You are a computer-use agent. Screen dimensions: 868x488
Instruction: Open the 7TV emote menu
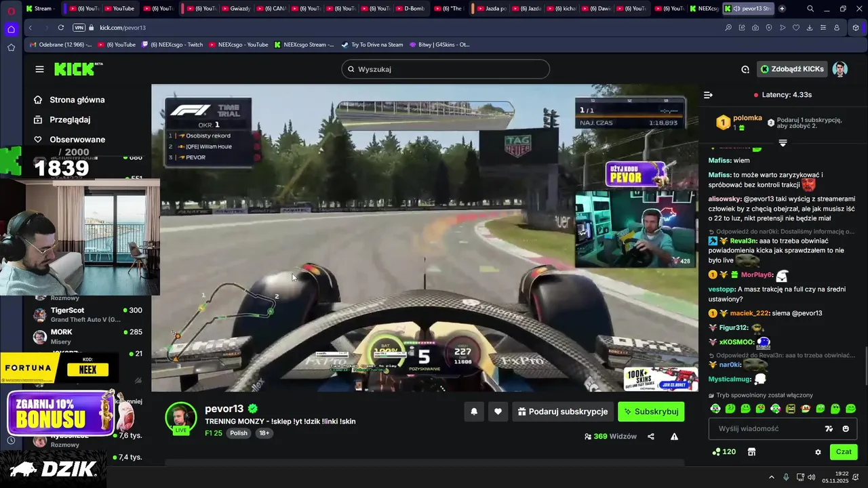point(829,428)
